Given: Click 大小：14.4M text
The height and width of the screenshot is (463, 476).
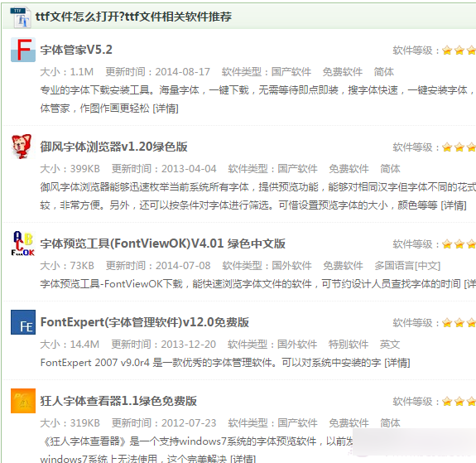Looking at the screenshot, I should tap(70, 345).
